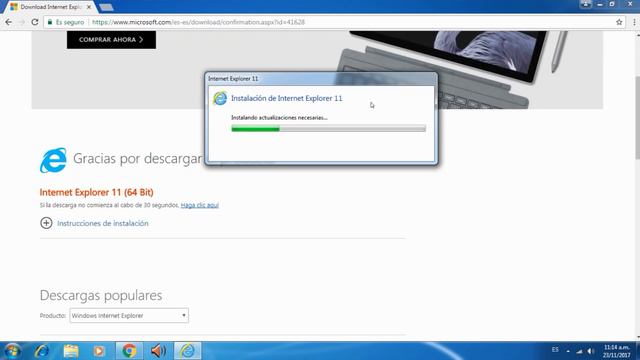Select the IE installer taskbar button
This screenshot has height=360, width=640.
point(187,351)
